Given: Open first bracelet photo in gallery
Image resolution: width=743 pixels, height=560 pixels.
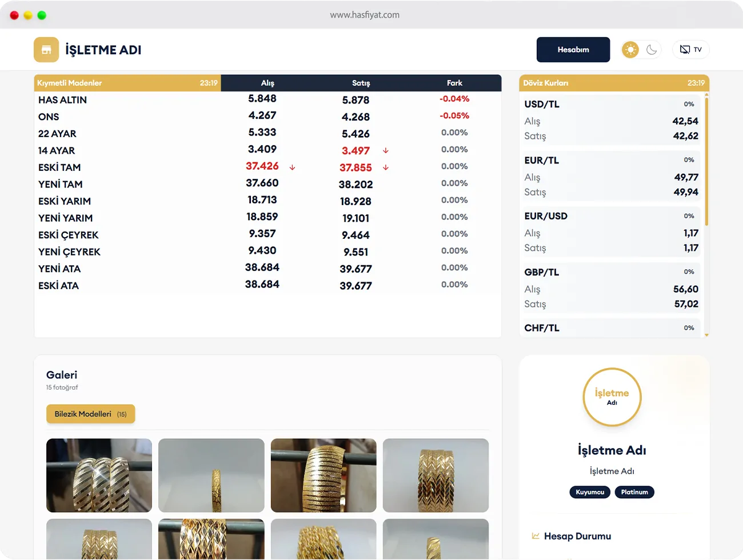Looking at the screenshot, I should [99, 475].
